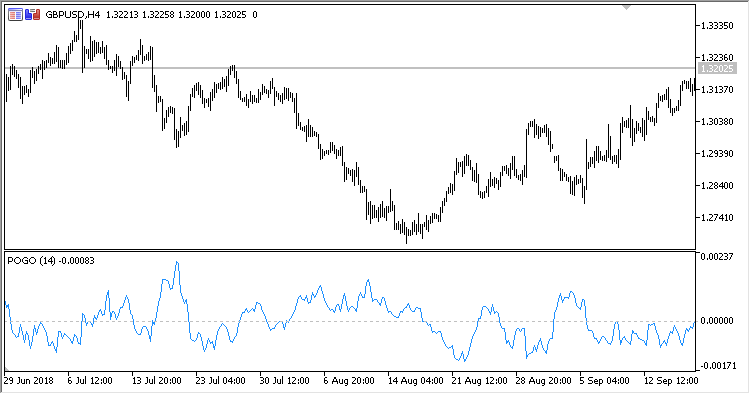Click the OHLC values 1.32213 1.32258 text
Image resolution: width=750 pixels, height=394 pixels.
tap(141, 15)
